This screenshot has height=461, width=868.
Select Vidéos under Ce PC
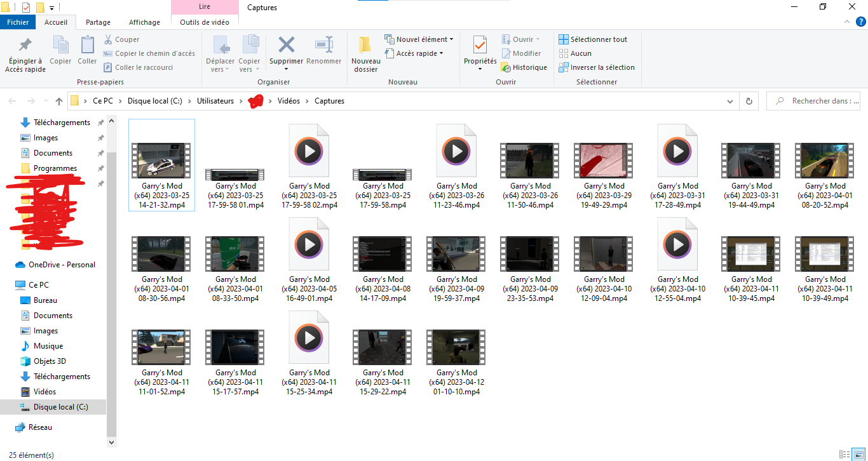tap(44, 392)
